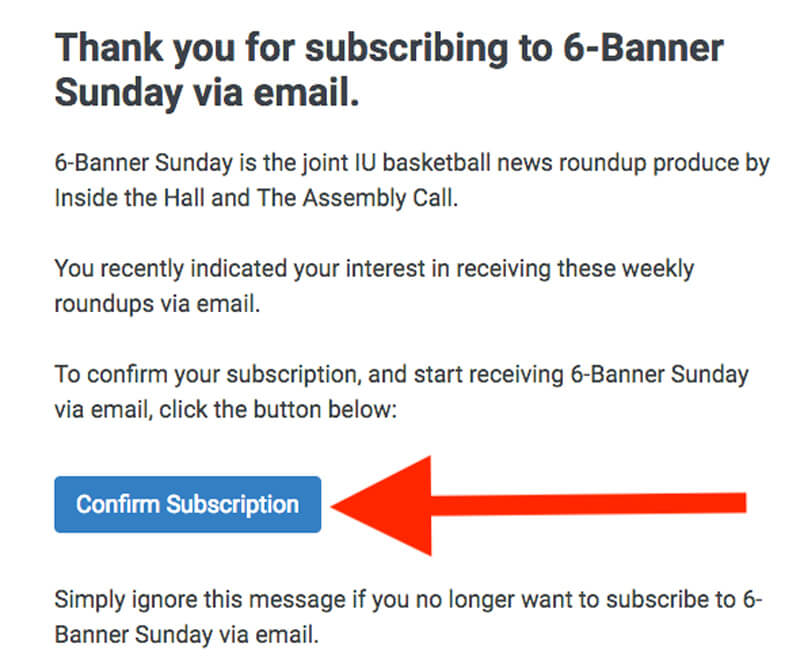Screen dimensions: 800x670
Task: Click '6-Banner' at the heading's first line end
Action: point(644,48)
